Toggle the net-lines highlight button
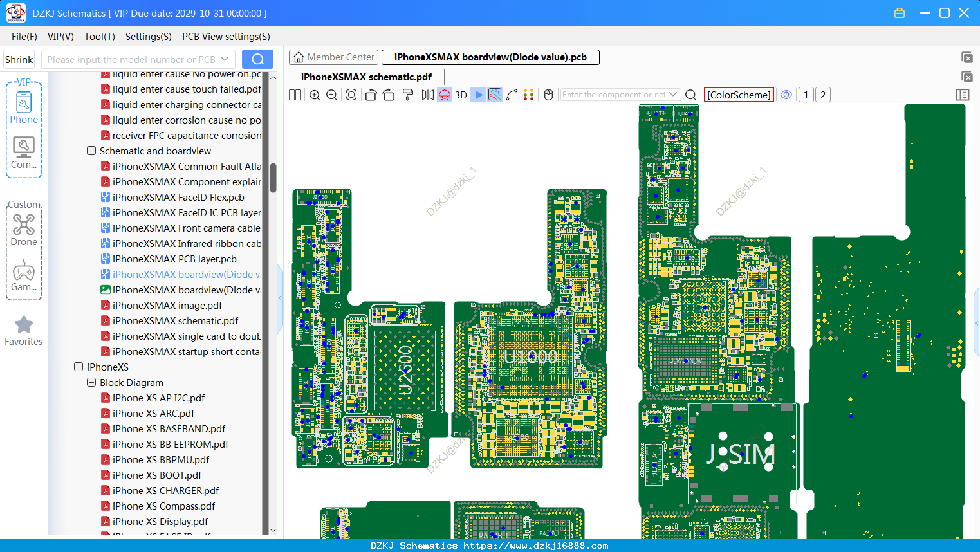Viewport: 980px width, 552px height. tap(495, 95)
